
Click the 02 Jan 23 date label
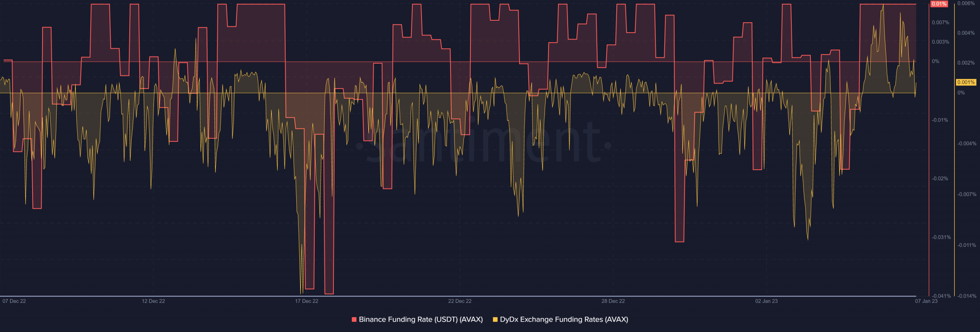click(x=766, y=301)
